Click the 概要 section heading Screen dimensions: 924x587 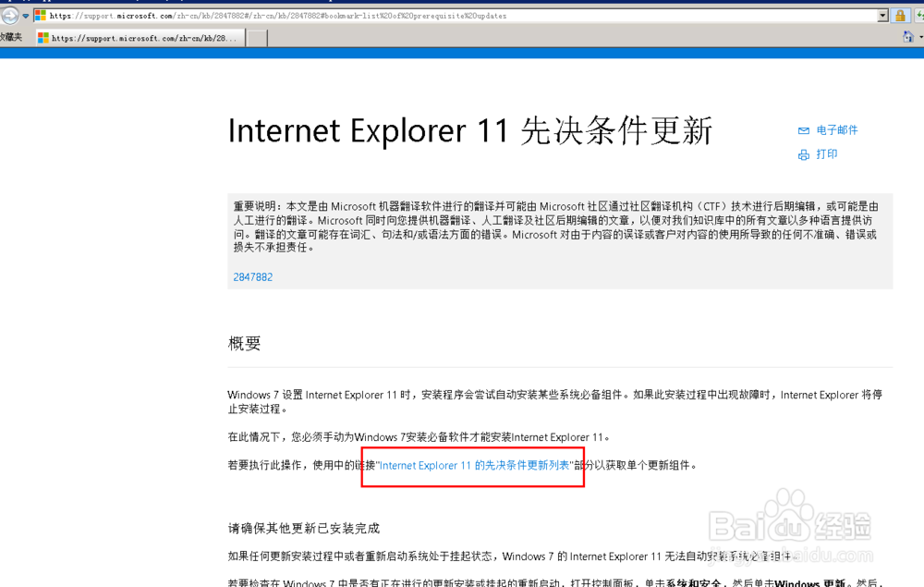[244, 343]
